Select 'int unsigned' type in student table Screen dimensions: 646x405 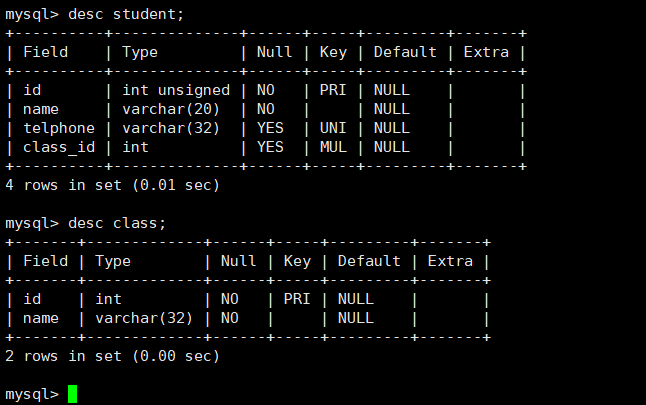[x=176, y=90]
